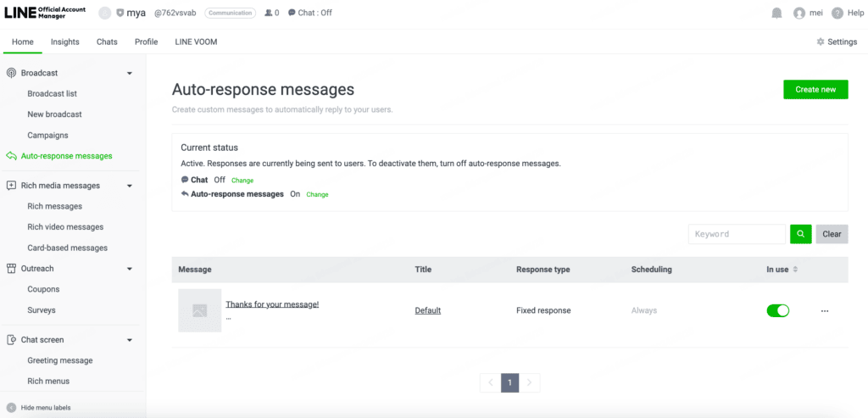
Task: Click the Chat screen icon in sidebar
Action: pyautogui.click(x=11, y=340)
